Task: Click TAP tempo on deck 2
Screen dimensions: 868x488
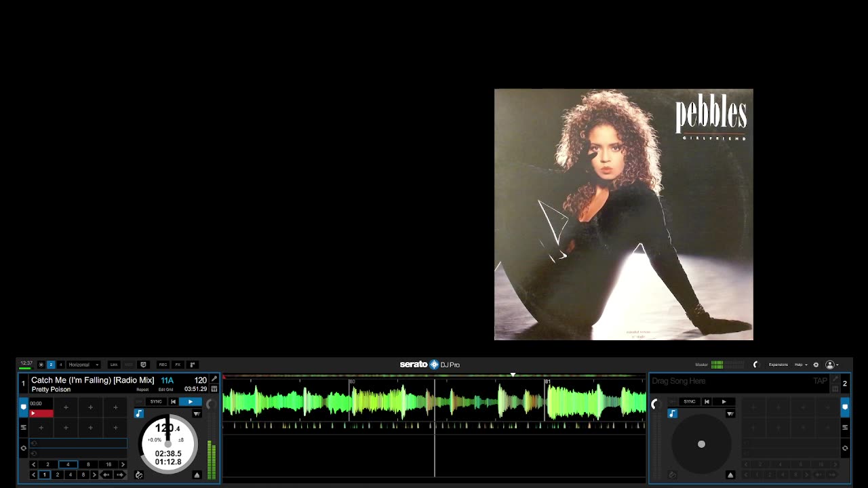Action: pyautogui.click(x=820, y=381)
